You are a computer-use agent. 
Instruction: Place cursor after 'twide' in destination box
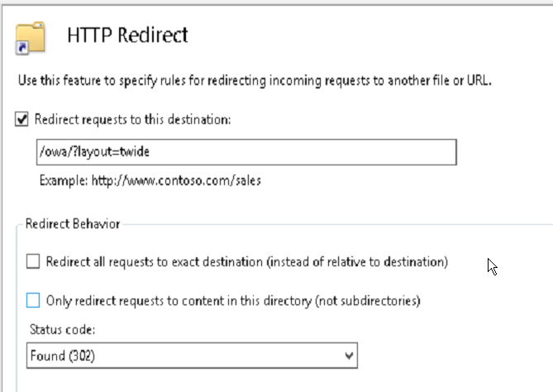click(x=150, y=152)
